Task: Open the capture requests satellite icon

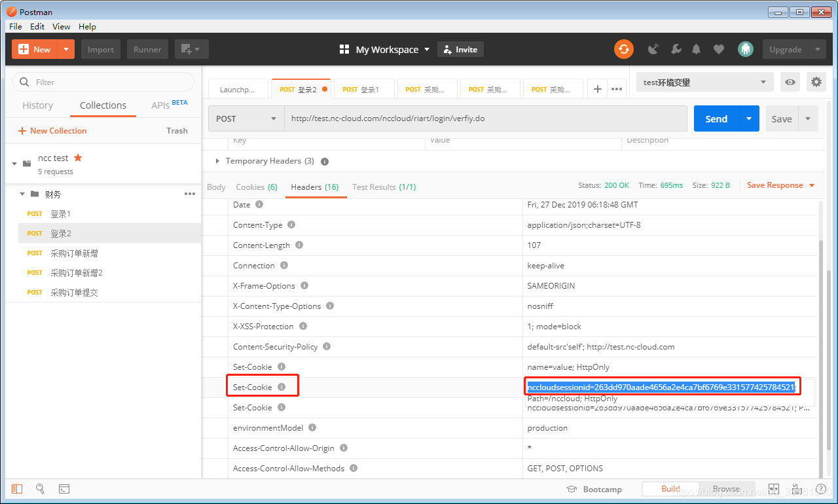Action: point(653,49)
